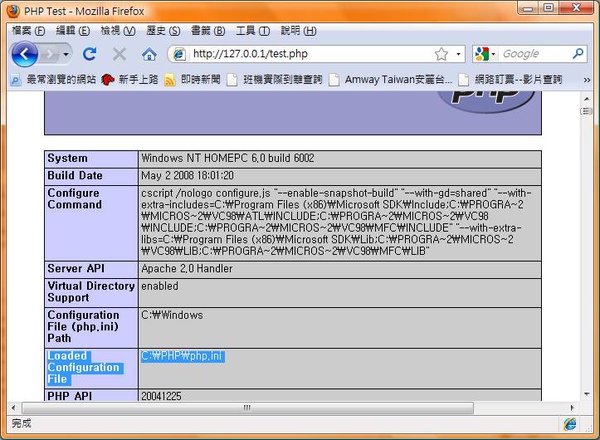Go back using the Back arrow button
This screenshot has width=600, height=440.
click(x=24, y=54)
